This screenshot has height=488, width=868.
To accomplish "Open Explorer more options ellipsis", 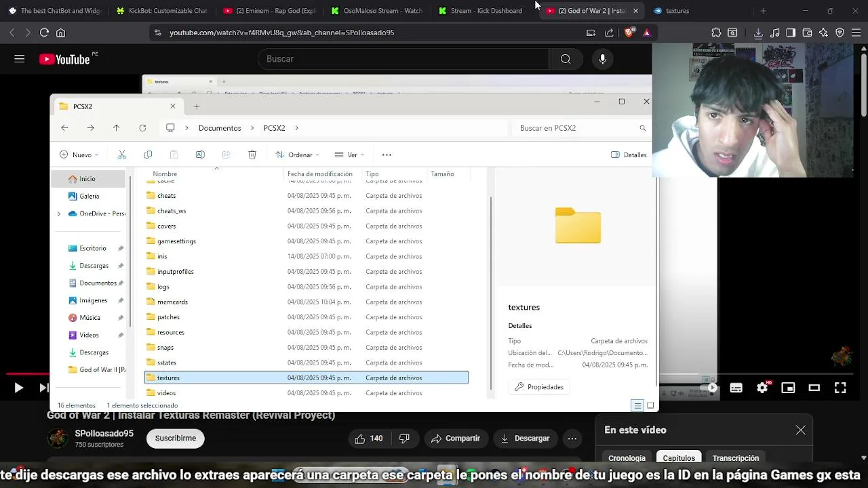I will click(x=387, y=155).
